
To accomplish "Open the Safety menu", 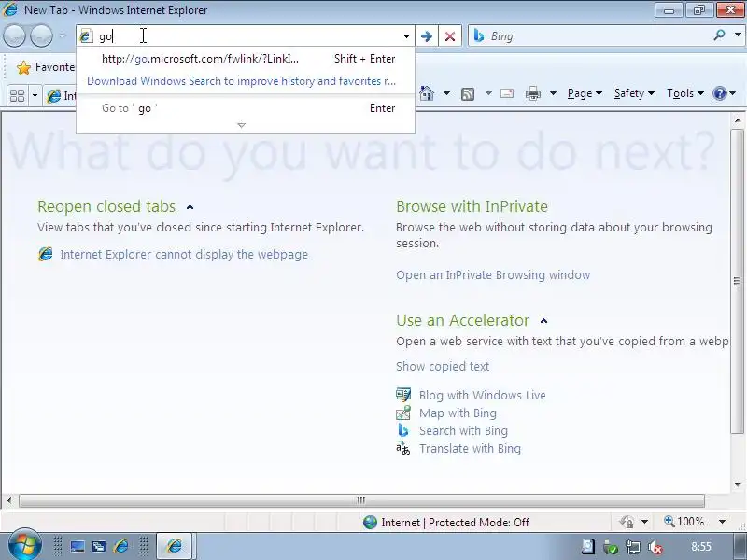I will (634, 93).
